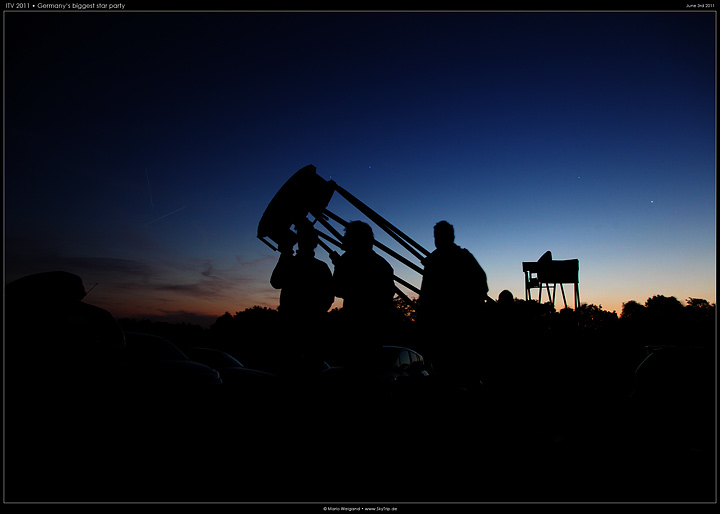Screen dimensions: 720x514
Task: Click the car window reflection at center
Action: pyautogui.click(x=407, y=360)
